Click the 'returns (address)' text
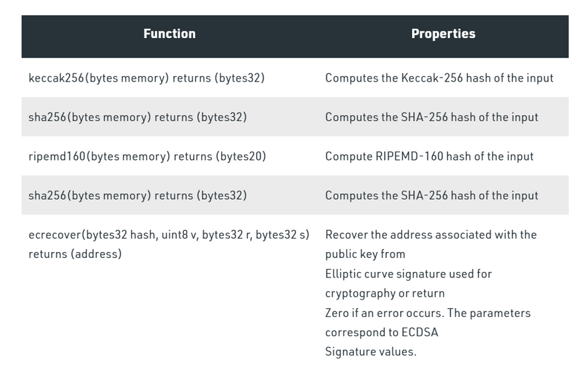 tap(75, 254)
